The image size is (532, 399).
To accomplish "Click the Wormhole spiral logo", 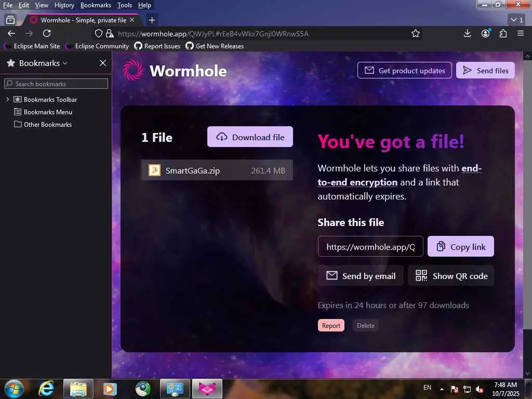I will tap(133, 70).
